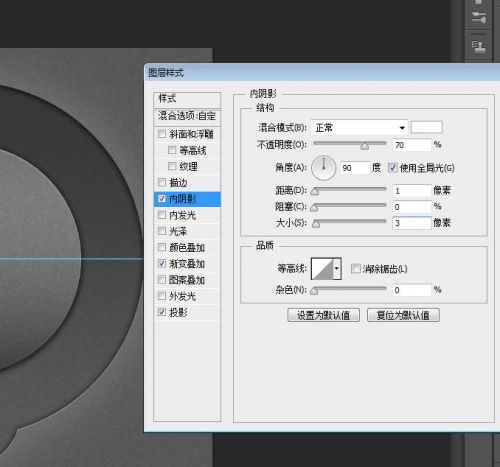Viewport: 500px width, 467px height.
Task: Select the 渐变叠加 gradient overlay entry
Action: pos(187,264)
